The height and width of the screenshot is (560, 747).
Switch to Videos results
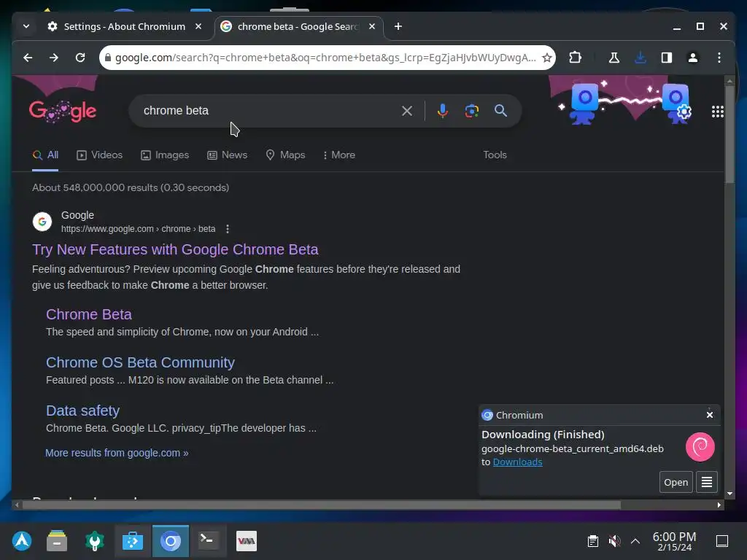[x=99, y=155]
